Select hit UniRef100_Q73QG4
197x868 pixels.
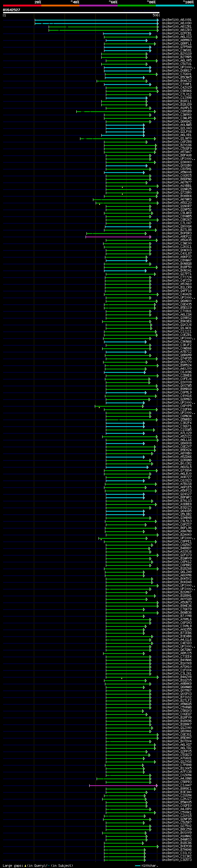176,471
